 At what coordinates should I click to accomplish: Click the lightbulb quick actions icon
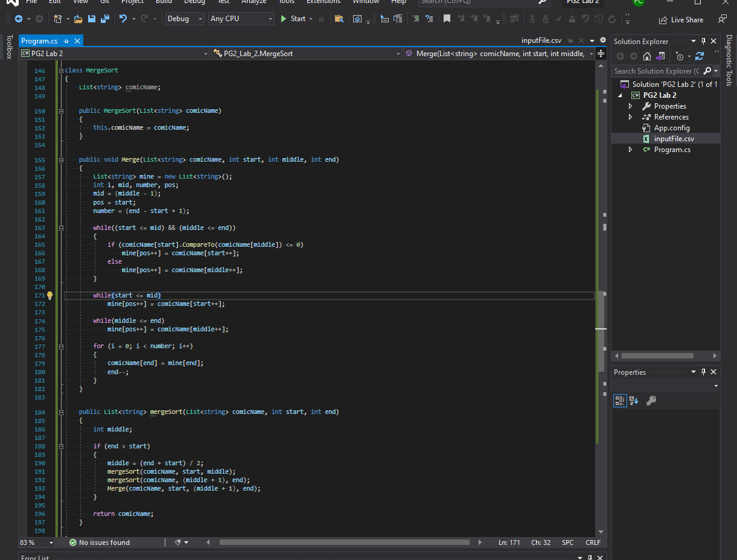pos(50,296)
